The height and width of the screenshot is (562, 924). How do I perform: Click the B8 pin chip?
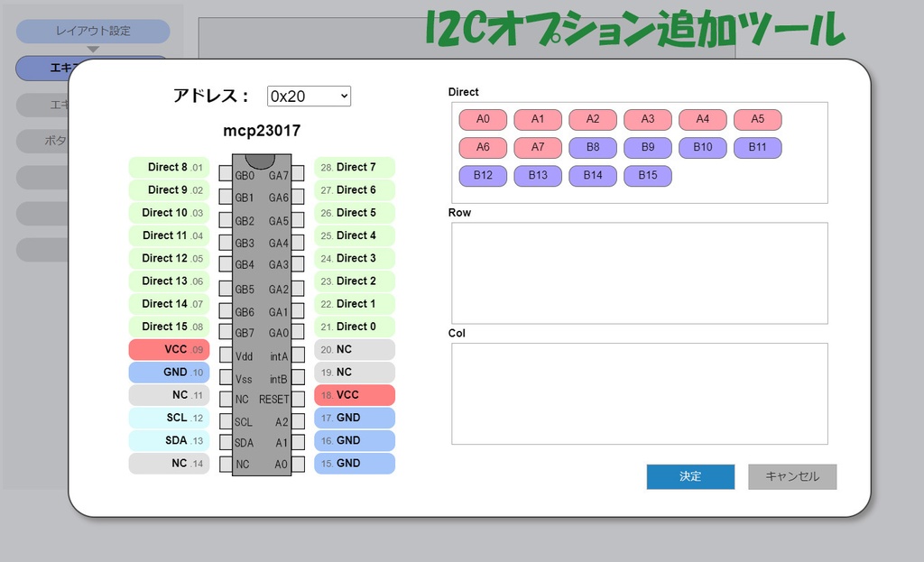pos(593,147)
